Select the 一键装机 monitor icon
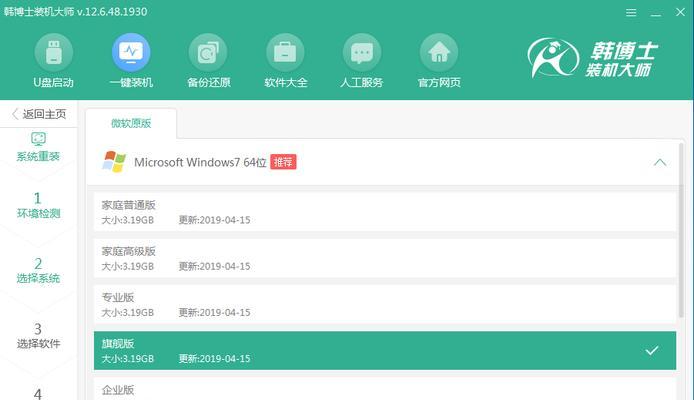The height and width of the screenshot is (400, 694). (131, 53)
